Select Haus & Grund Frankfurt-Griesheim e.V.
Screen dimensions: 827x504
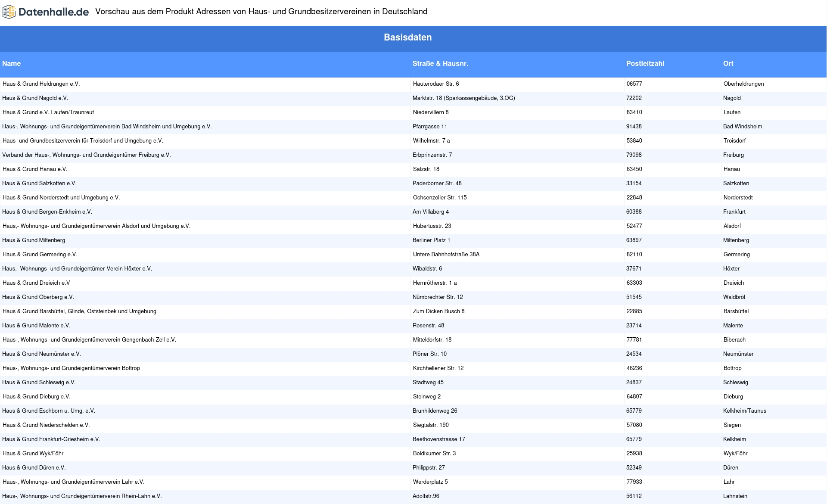click(x=51, y=439)
